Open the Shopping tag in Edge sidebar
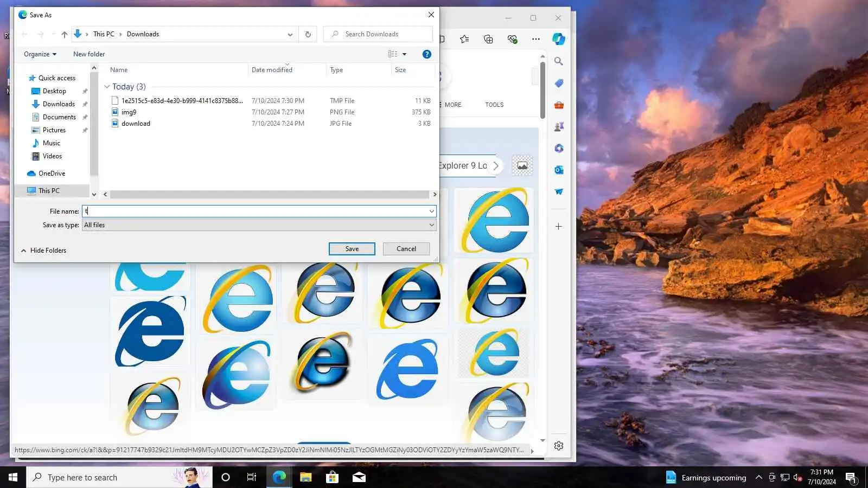 [x=559, y=83]
